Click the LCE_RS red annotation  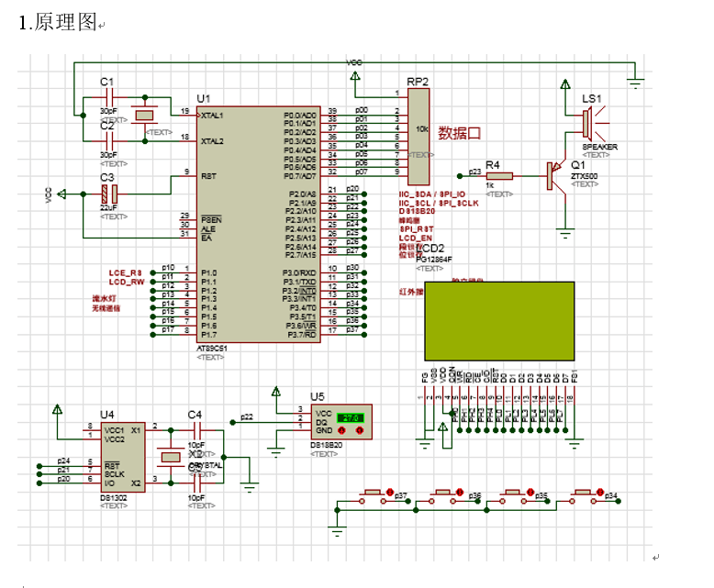125,273
